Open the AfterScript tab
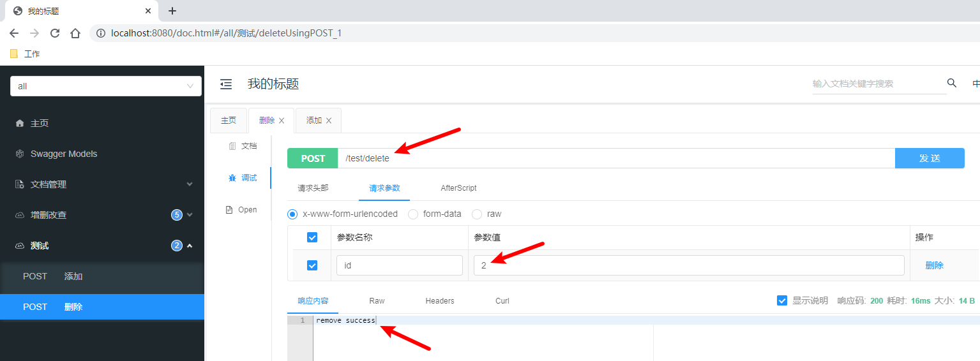This screenshot has height=361, width=980. (x=458, y=188)
